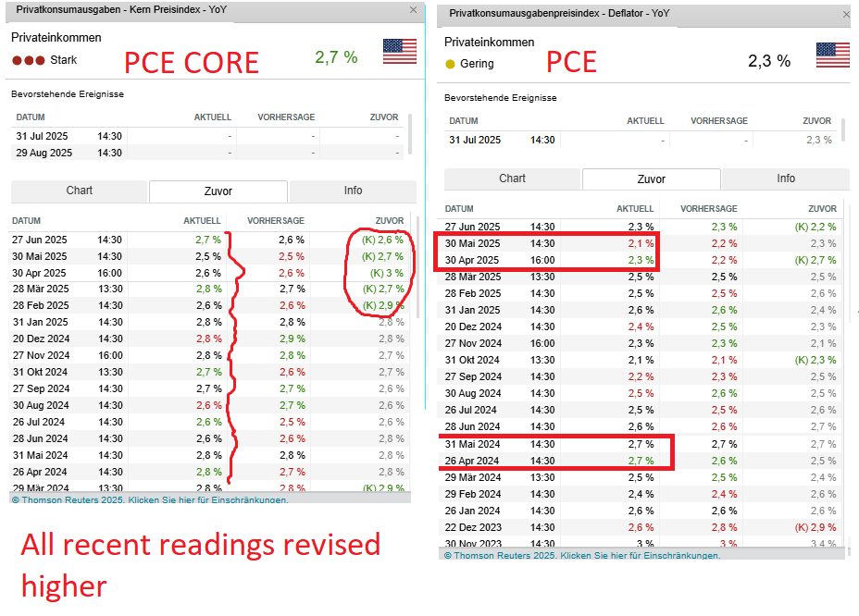
Task: Click the 2,3 % headline value in Deflator panel
Action: tap(769, 61)
